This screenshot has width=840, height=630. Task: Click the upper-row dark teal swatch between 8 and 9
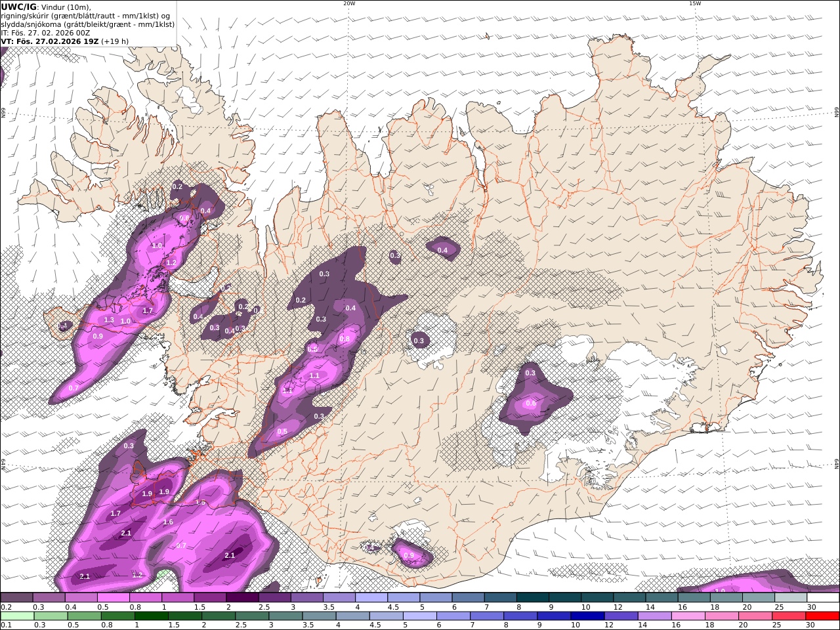pos(533,598)
